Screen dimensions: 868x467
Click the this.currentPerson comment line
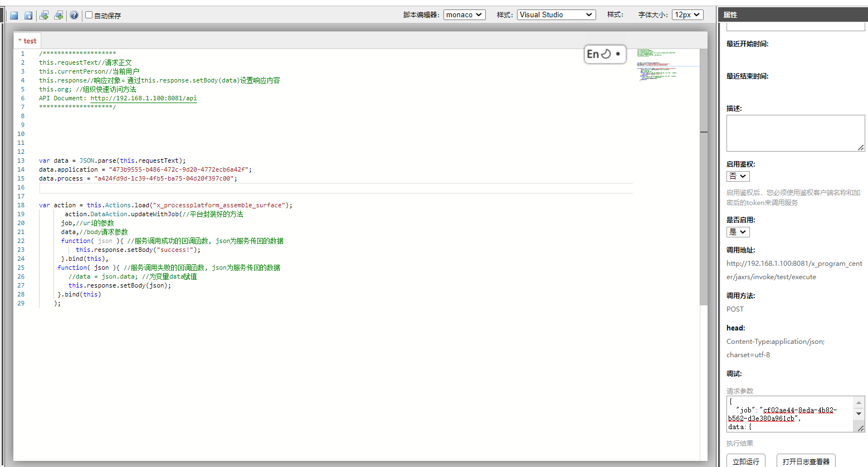(x=89, y=71)
